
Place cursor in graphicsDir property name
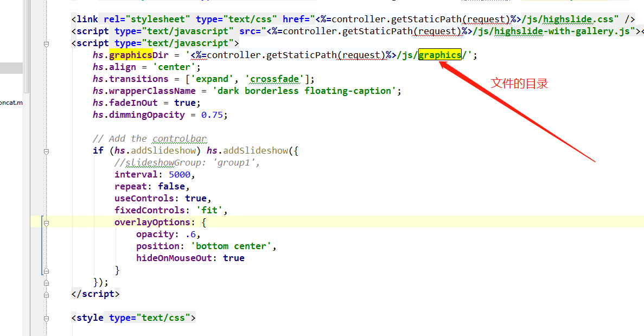coord(139,55)
